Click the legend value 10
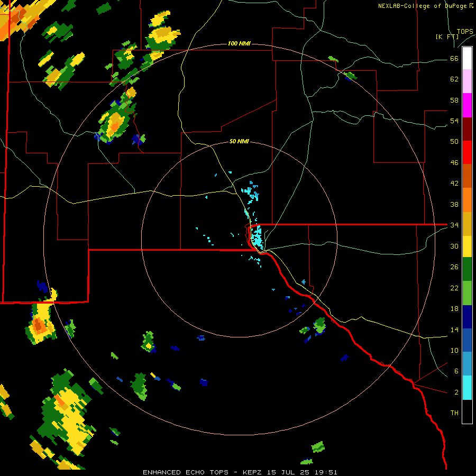476x476 pixels. click(454, 350)
